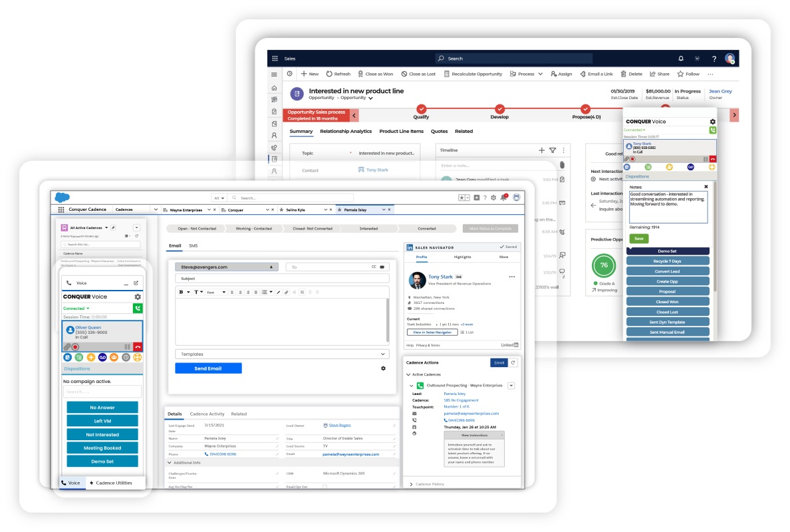Click Save under the call notes
790x532 pixels.
[639, 238]
